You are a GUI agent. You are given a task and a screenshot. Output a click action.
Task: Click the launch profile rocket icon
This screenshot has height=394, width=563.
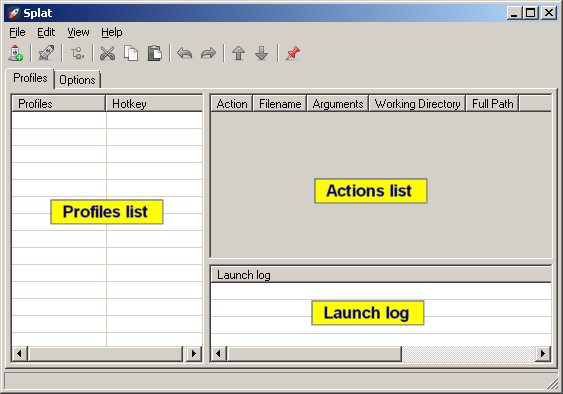pos(46,53)
